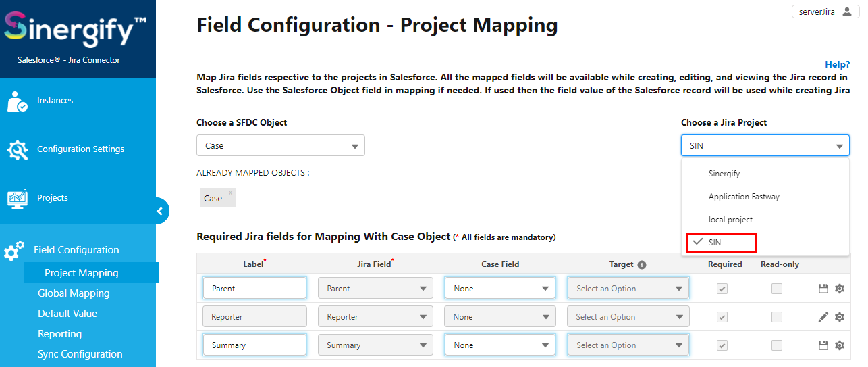Image resolution: width=868 pixels, height=367 pixels.
Task: Click the Parent label input field
Action: click(x=254, y=289)
